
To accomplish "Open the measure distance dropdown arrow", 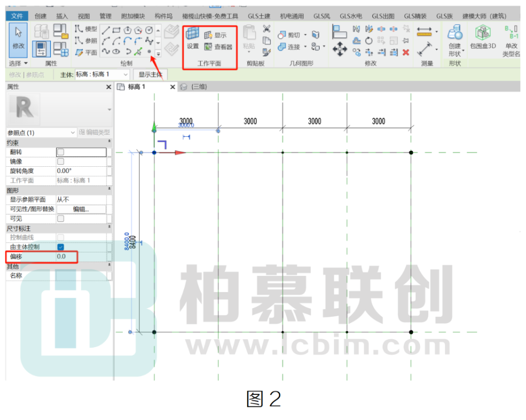I will pos(436,31).
